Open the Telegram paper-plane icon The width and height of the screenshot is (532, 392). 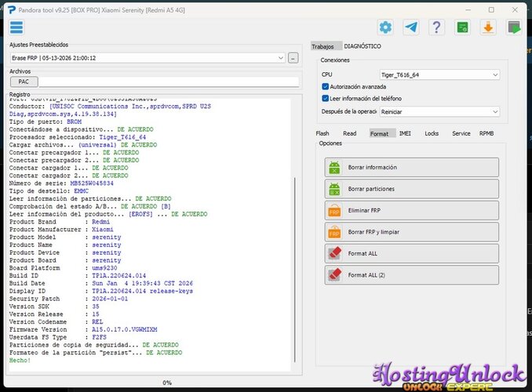pos(411,27)
